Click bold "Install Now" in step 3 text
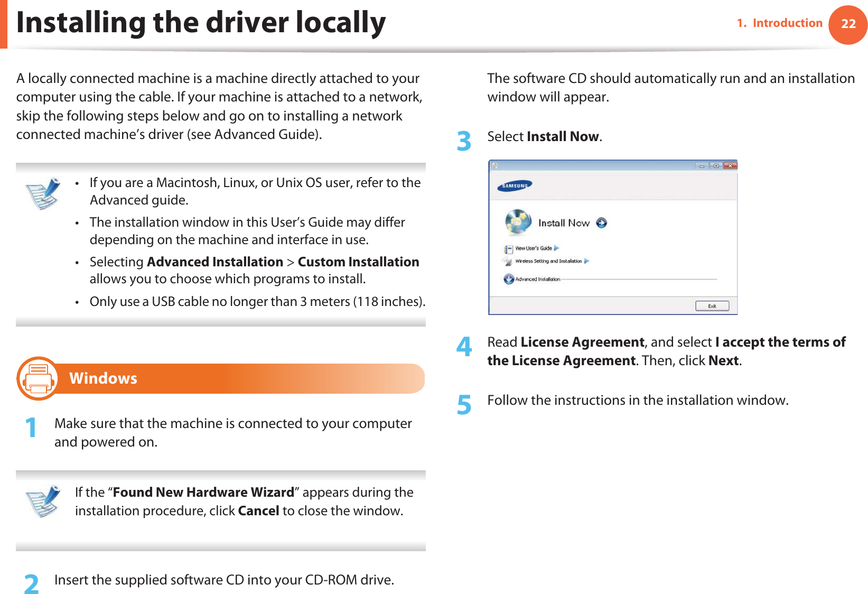Image resolution: width=868 pixels, height=594 pixels. [x=563, y=136]
